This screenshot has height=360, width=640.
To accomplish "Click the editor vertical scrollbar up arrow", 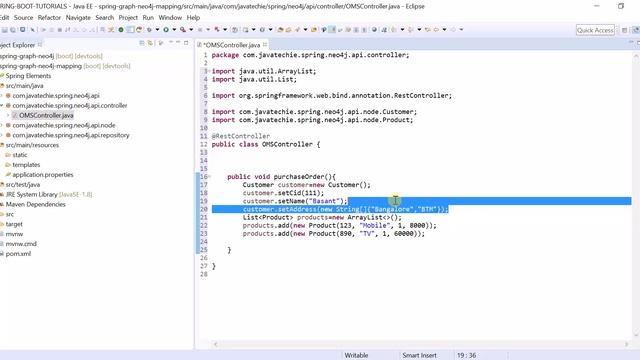I will click(636, 56).
